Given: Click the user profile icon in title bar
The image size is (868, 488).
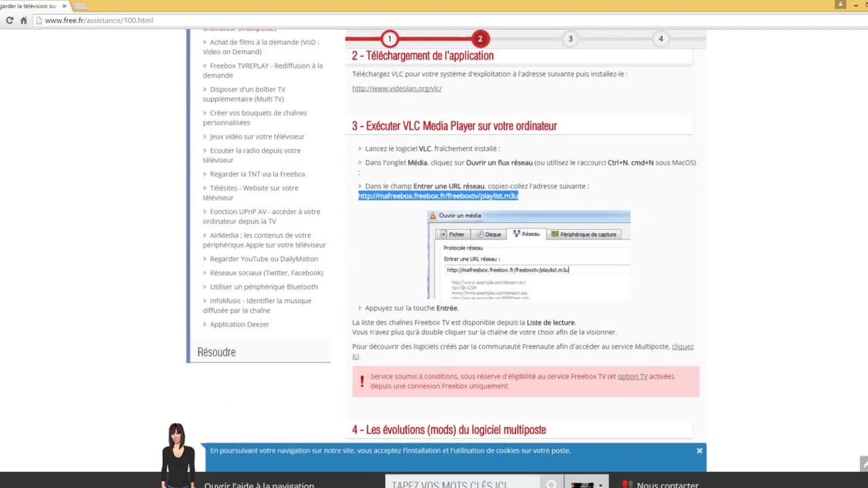Looking at the screenshot, I should [x=840, y=5].
